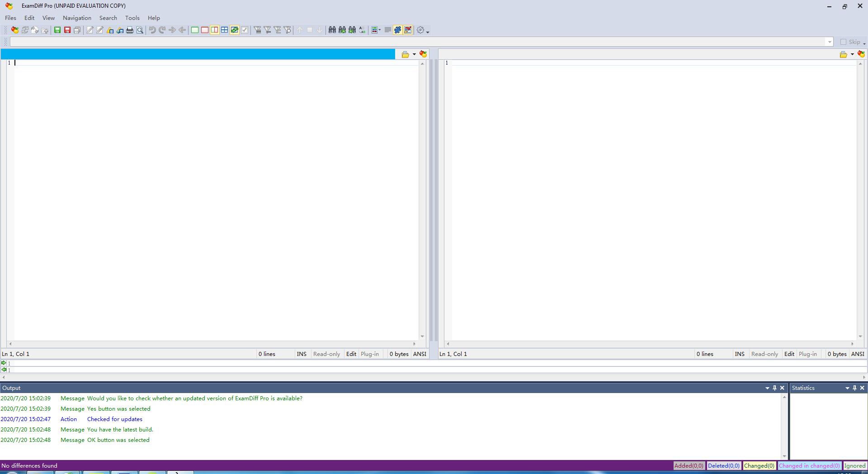
Task: Enable the Skip checkbox
Action: click(x=843, y=42)
